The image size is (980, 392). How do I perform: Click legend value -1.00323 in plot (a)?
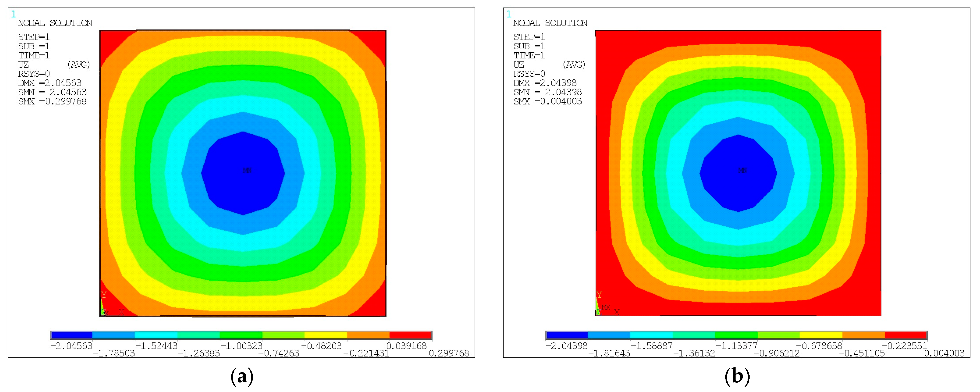[x=241, y=346]
